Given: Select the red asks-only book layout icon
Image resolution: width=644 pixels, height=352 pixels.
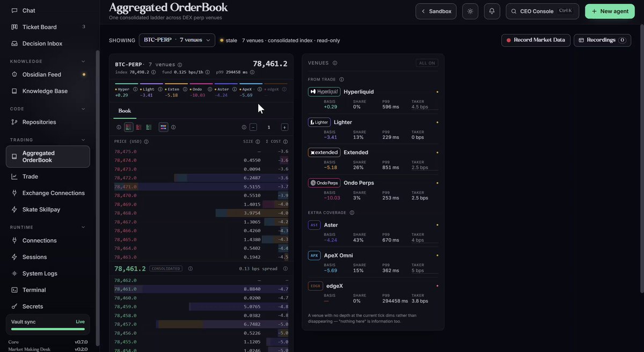Looking at the screenshot, I should click(138, 127).
